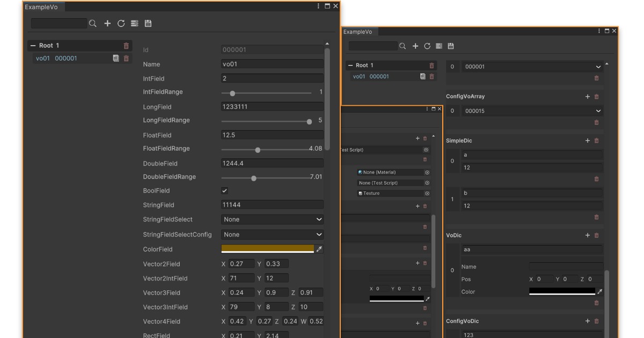Remove SimpleDic item b via trash icon

596,217
